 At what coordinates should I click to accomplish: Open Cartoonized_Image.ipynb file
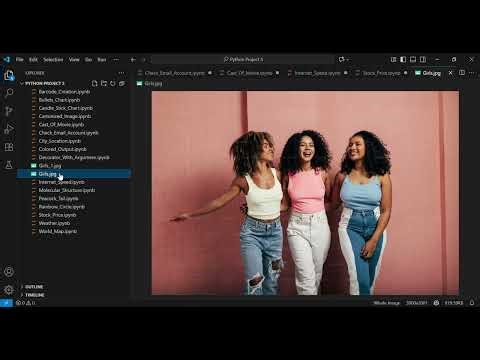(65, 116)
